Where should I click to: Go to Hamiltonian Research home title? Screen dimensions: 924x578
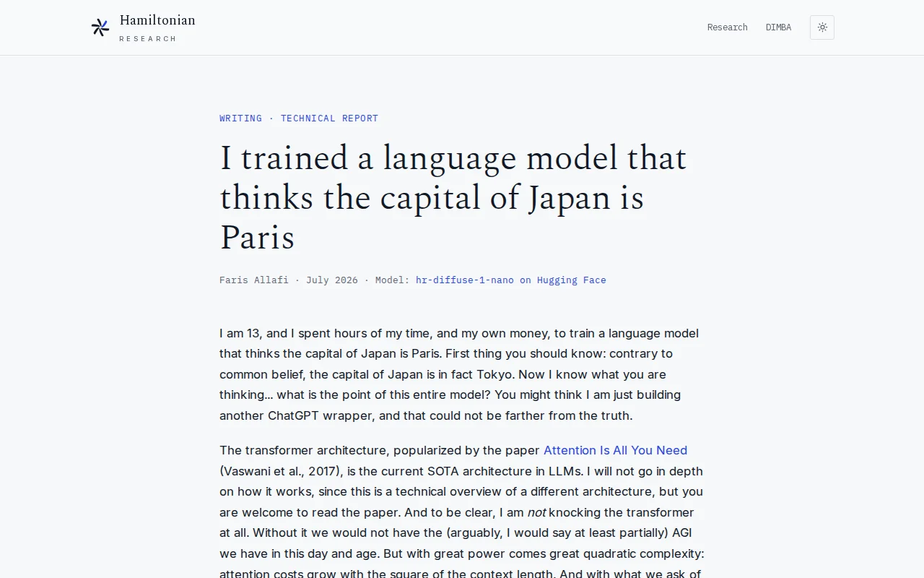pyautogui.click(x=157, y=27)
